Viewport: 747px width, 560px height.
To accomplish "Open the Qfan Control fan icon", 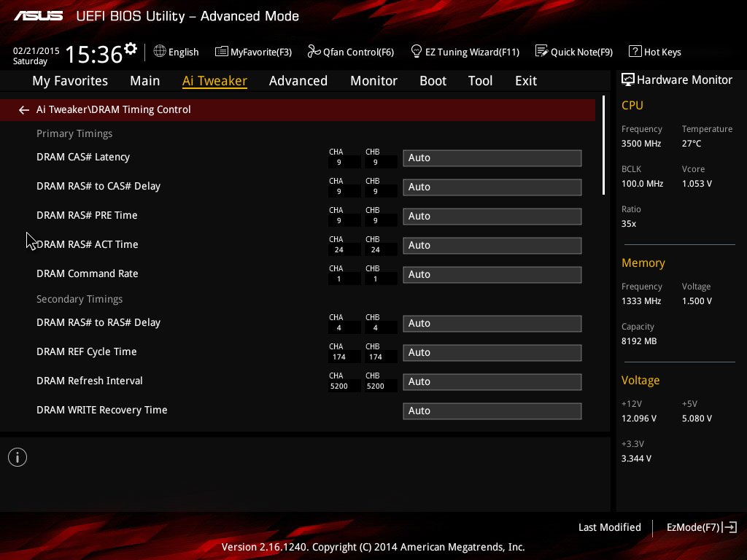I will (x=314, y=51).
